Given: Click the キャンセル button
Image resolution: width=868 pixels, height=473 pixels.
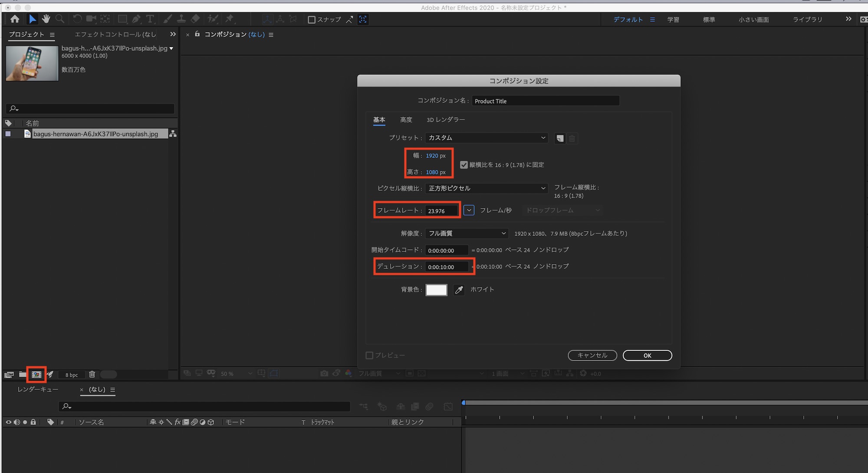Looking at the screenshot, I should [x=592, y=356].
